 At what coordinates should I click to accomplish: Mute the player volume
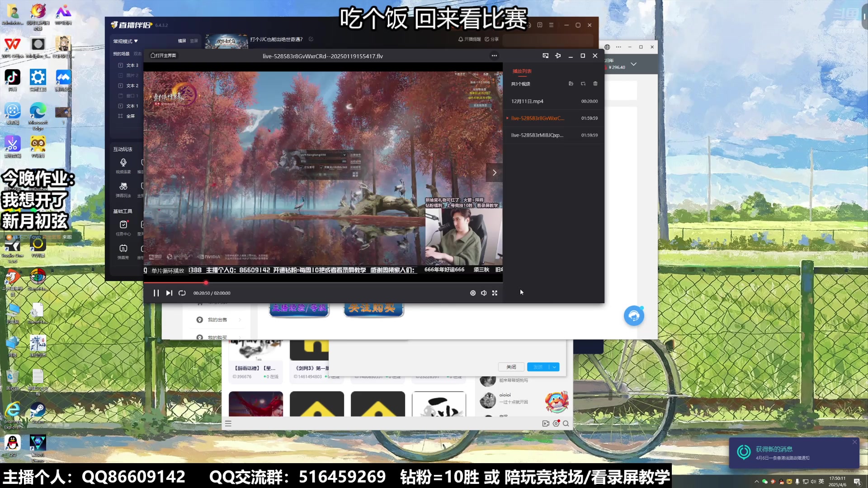pos(484,293)
